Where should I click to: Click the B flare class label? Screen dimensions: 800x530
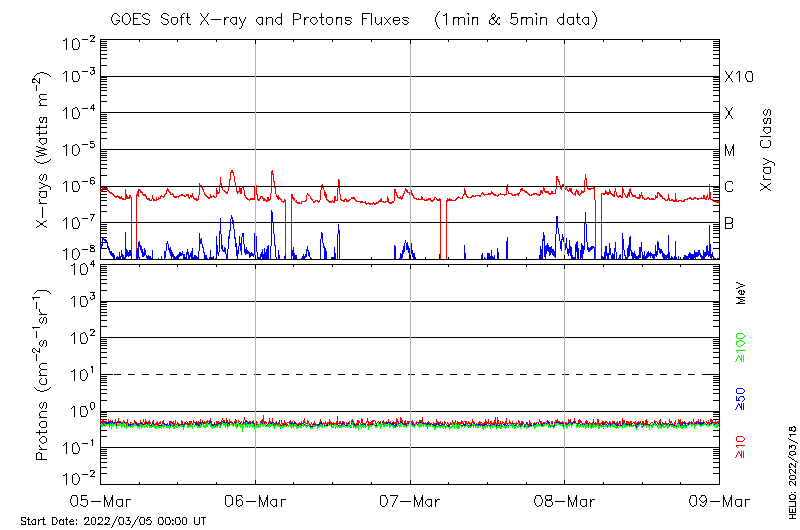730,223
